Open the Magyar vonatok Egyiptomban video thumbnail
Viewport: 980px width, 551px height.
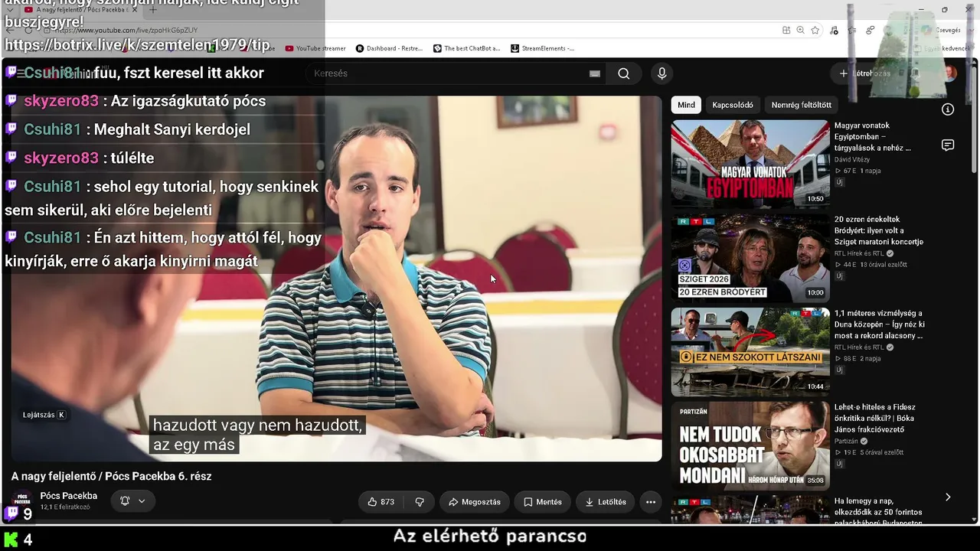pyautogui.click(x=750, y=163)
